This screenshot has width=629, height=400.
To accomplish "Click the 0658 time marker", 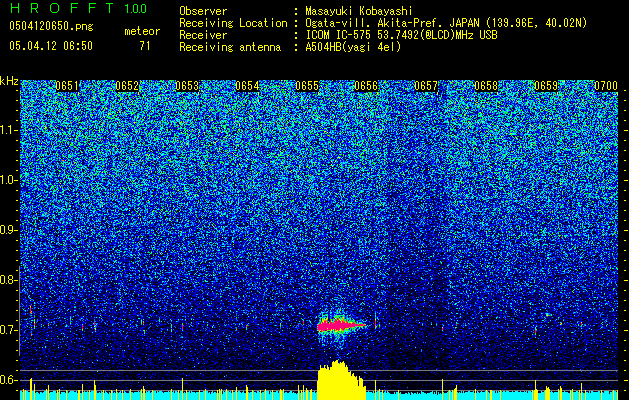I will point(486,86).
